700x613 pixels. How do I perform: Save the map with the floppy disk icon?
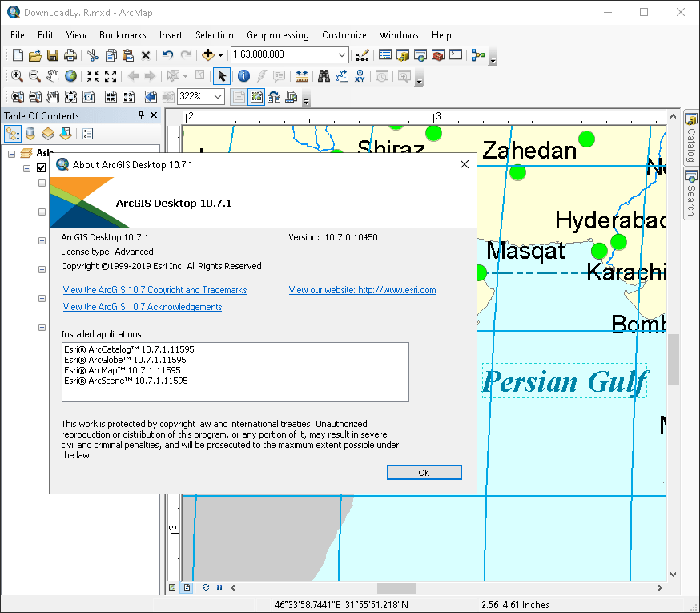coord(53,55)
